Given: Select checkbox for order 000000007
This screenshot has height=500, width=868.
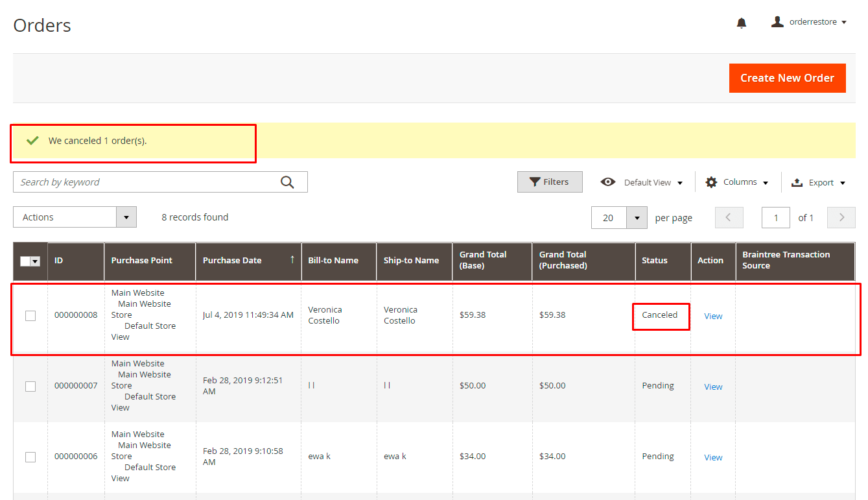Looking at the screenshot, I should [x=30, y=387].
